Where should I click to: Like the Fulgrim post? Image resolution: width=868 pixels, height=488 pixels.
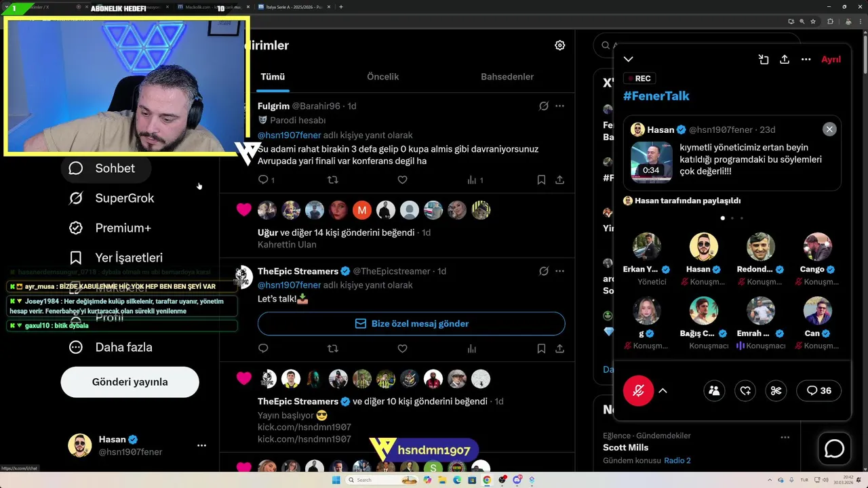click(402, 180)
